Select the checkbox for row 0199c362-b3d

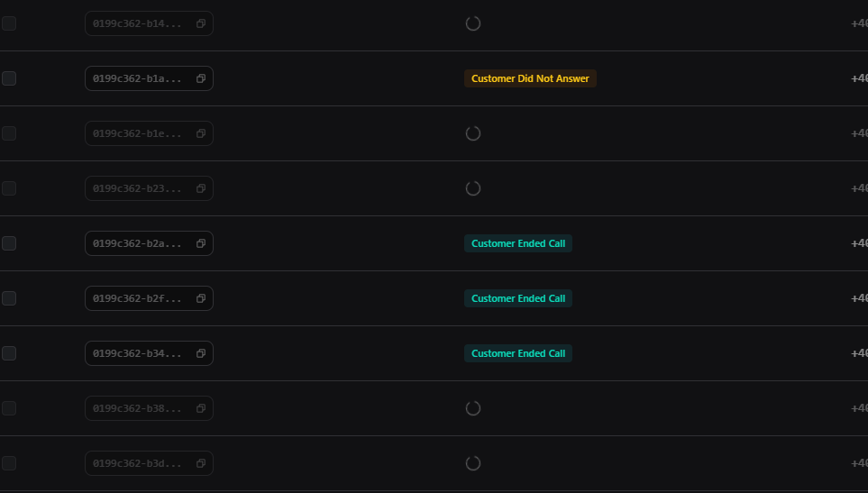(9, 463)
